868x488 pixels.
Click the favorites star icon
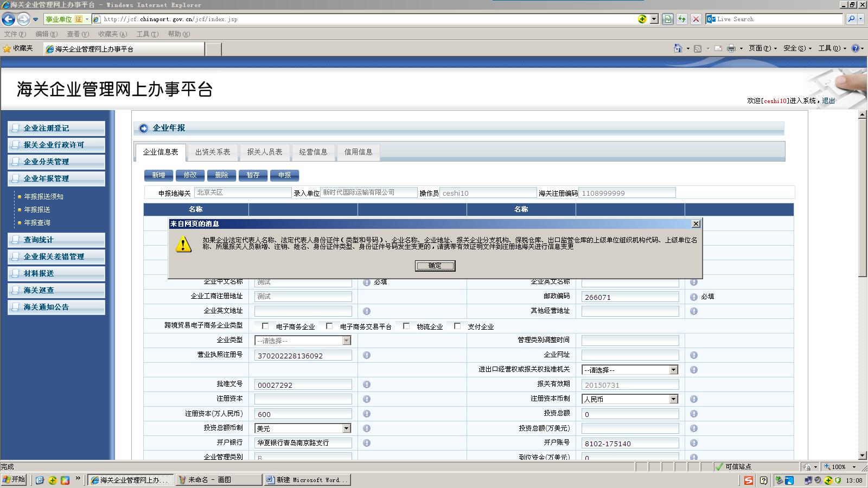click(7, 48)
